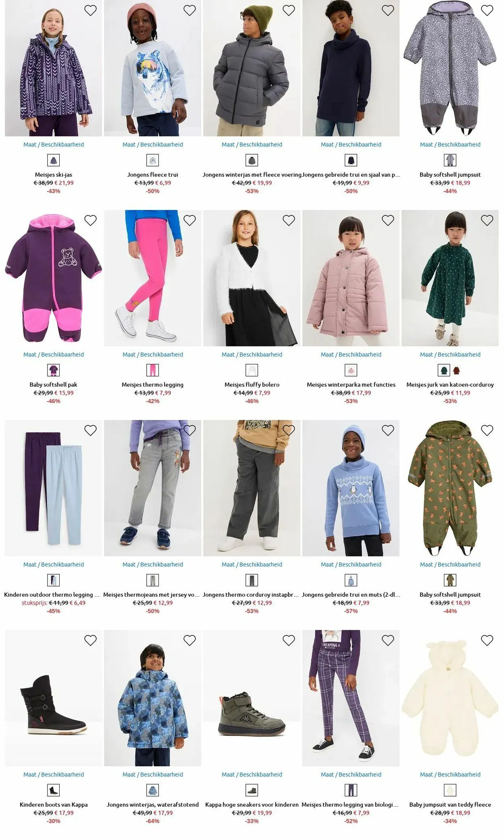Image resolution: width=504 pixels, height=840 pixels.
Task: Toggle wishlist for Jongens winterjas, waterafstotend
Action: [x=190, y=640]
